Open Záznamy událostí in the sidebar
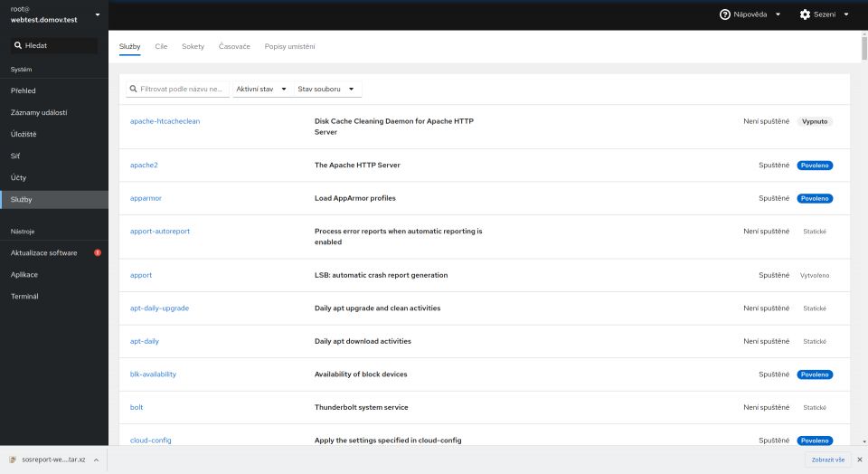The width and height of the screenshot is (868, 474). (54, 112)
